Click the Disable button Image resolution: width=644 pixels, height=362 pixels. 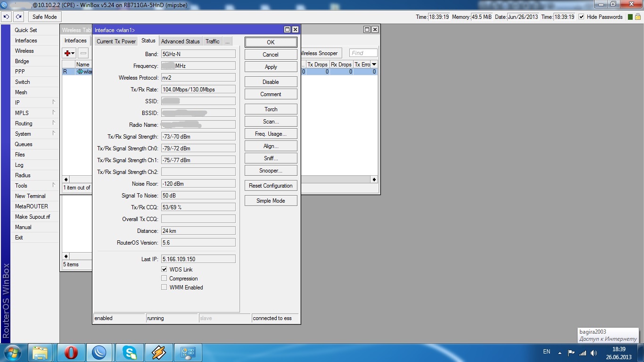tap(271, 82)
